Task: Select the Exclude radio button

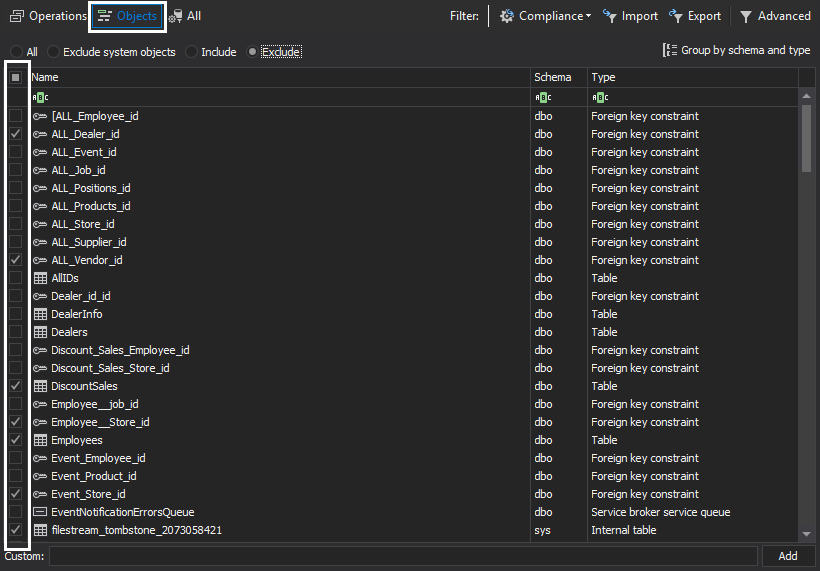Action: (252, 52)
